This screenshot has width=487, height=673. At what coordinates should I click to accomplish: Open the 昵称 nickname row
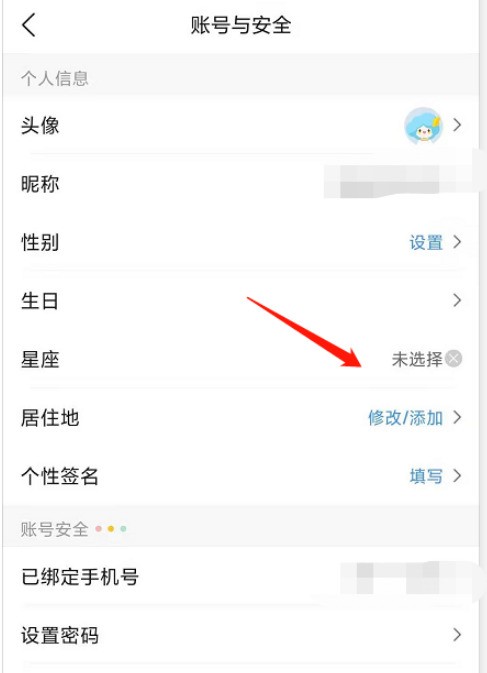tap(240, 184)
